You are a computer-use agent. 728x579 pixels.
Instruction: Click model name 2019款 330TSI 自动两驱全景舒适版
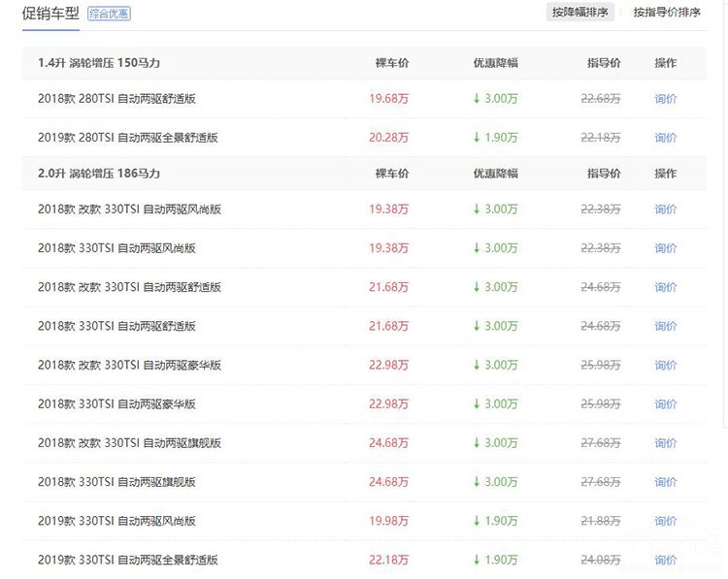128,560
